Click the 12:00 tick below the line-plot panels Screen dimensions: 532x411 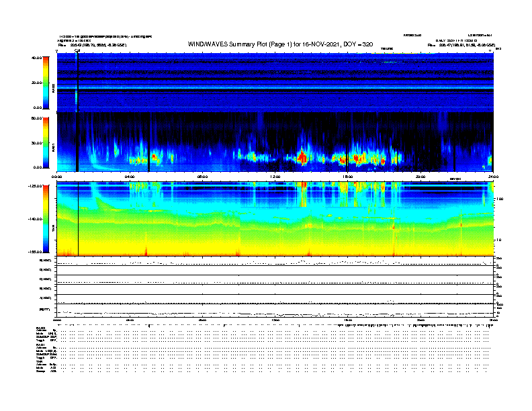coord(275,320)
